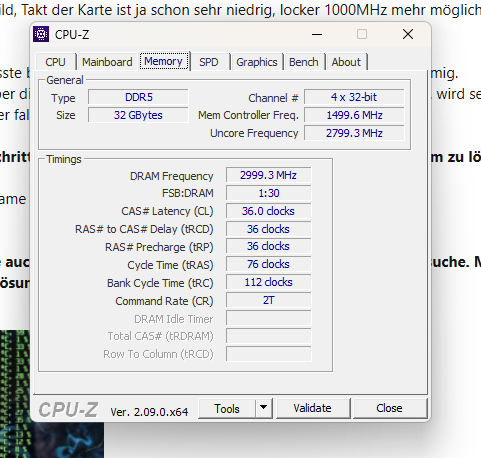Show the About tab
Image resolution: width=481 pixels, height=458 pixels.
tap(346, 62)
